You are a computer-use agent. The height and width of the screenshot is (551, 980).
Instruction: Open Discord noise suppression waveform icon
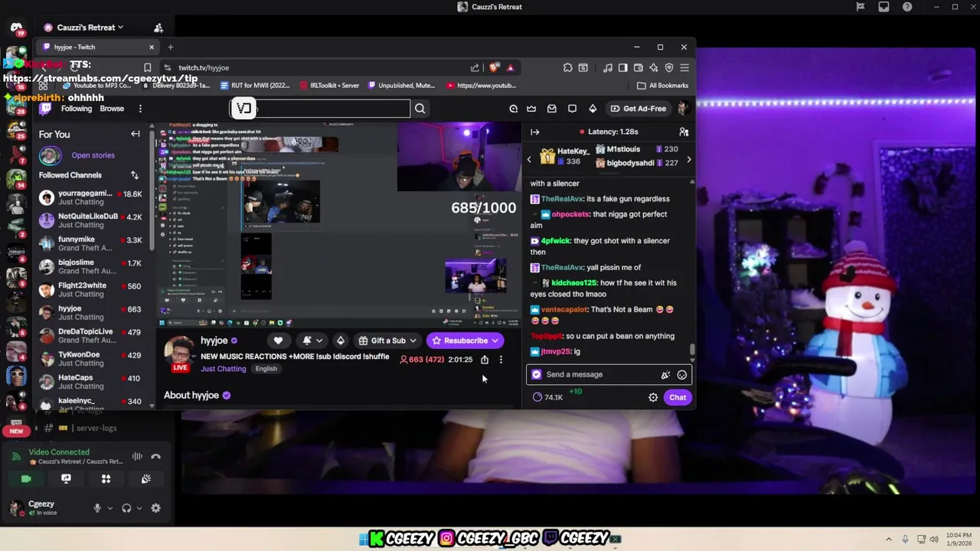137,457
